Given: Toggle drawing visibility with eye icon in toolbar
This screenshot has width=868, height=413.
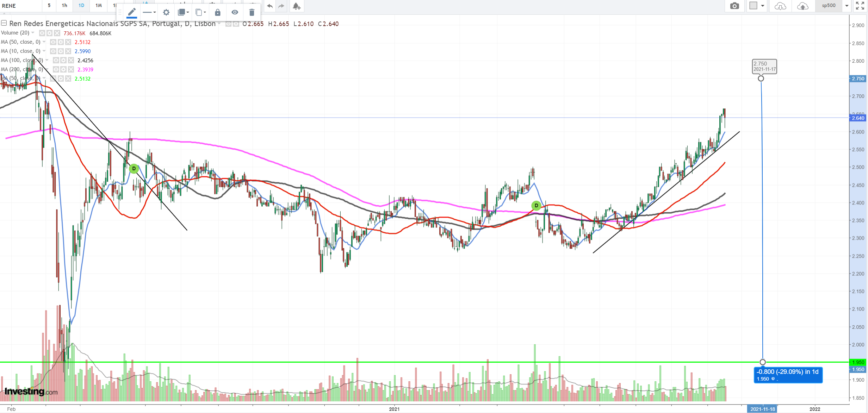Looking at the screenshot, I should click(x=235, y=12).
